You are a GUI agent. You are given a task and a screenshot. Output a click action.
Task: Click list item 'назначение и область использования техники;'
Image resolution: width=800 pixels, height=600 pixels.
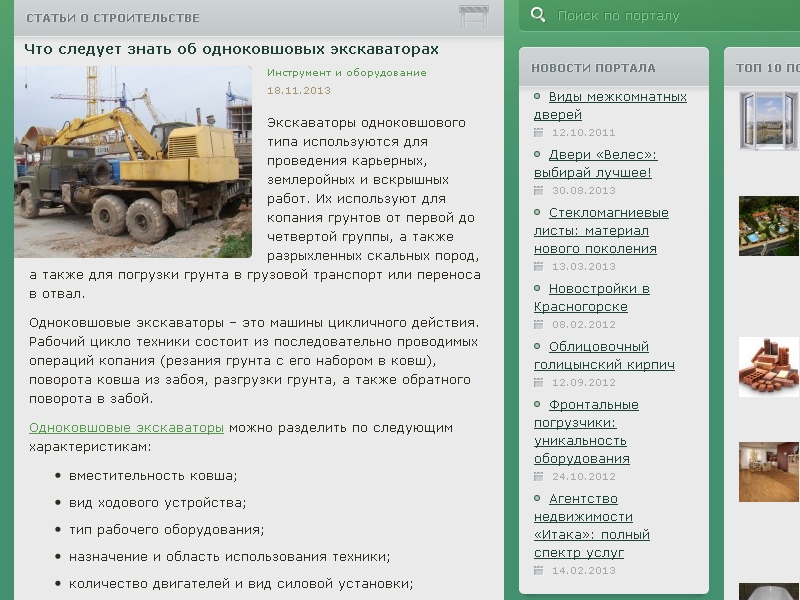pos(230,557)
